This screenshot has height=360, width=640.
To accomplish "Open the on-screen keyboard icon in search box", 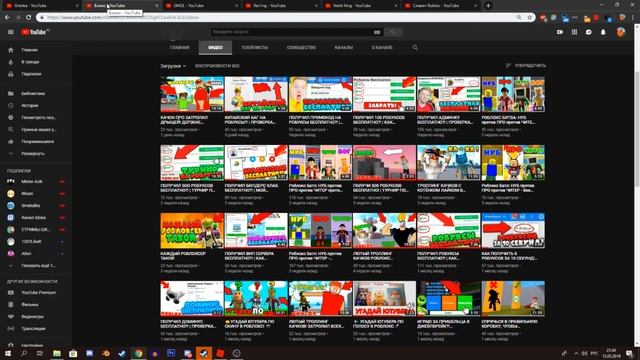I will (x=377, y=32).
